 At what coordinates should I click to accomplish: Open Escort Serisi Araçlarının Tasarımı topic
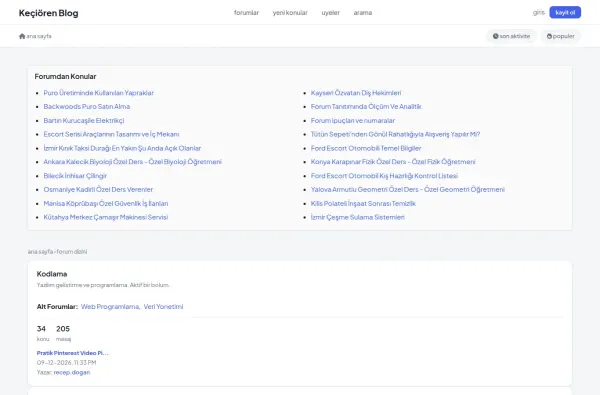click(111, 134)
